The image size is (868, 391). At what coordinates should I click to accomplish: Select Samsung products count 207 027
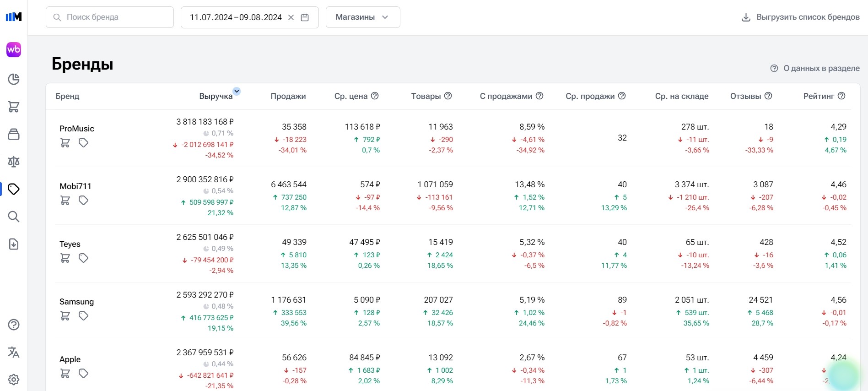click(x=438, y=300)
